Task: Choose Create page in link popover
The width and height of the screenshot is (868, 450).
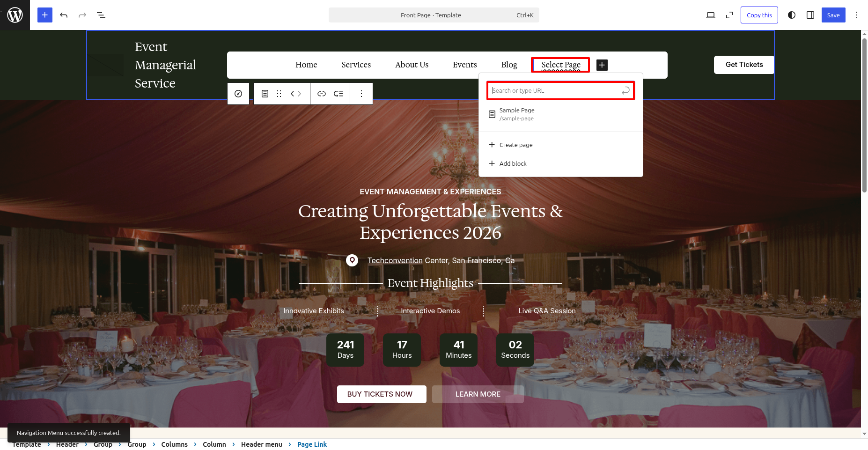Action: pyautogui.click(x=515, y=145)
